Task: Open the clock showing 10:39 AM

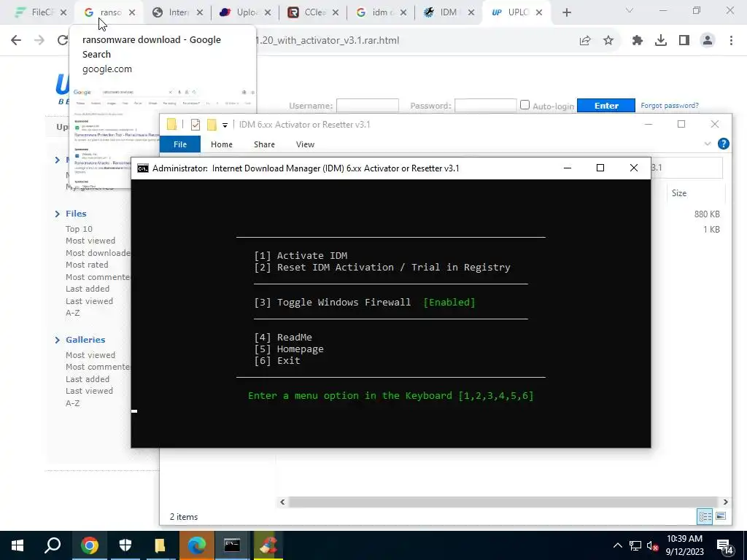Action: (684, 545)
